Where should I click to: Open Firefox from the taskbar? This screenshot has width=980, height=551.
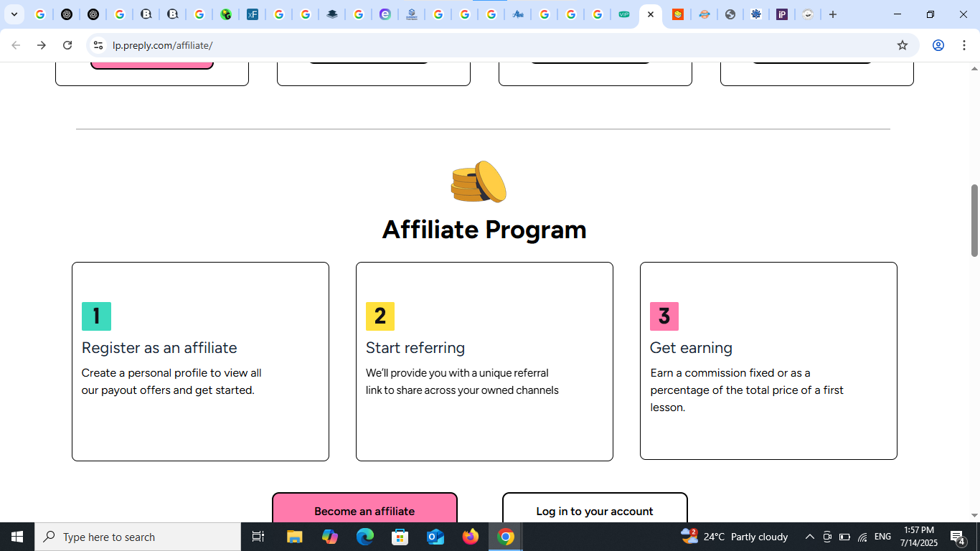pos(471,537)
